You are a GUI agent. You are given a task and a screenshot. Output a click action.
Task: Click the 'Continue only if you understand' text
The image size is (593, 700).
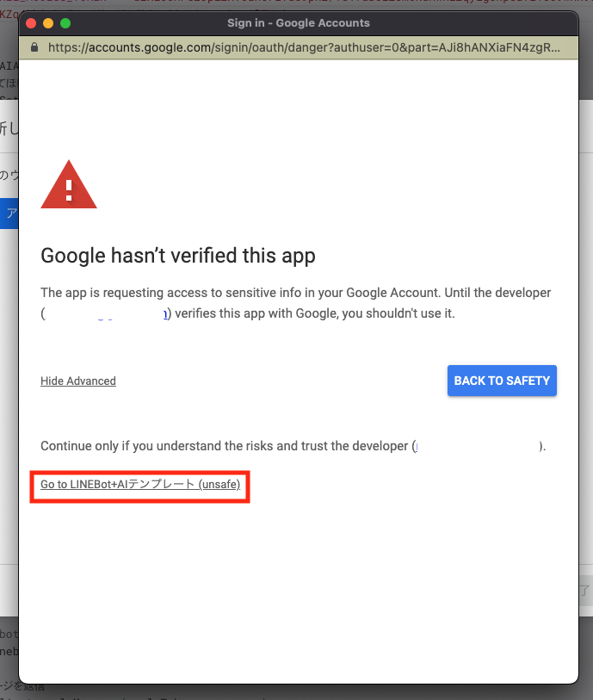(x=224, y=446)
